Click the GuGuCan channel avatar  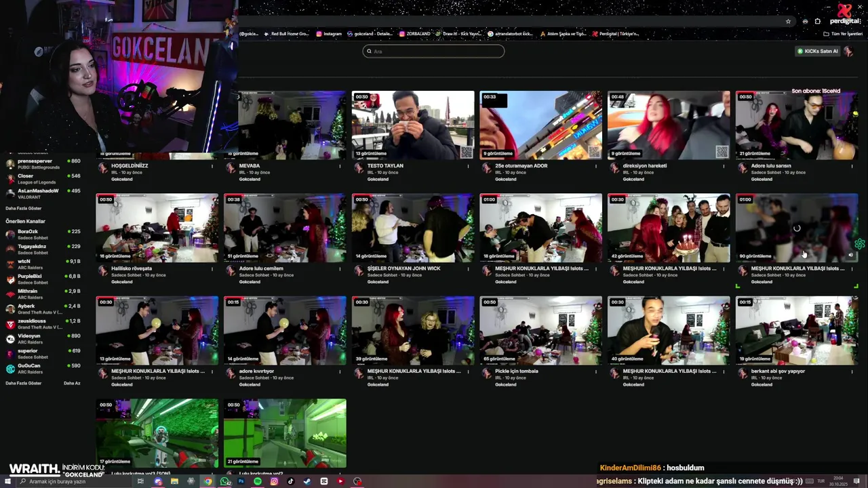10,369
